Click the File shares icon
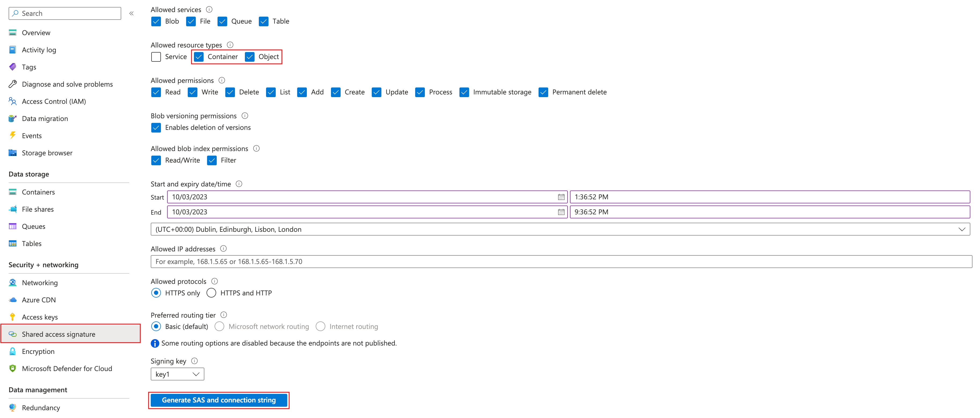 point(13,209)
